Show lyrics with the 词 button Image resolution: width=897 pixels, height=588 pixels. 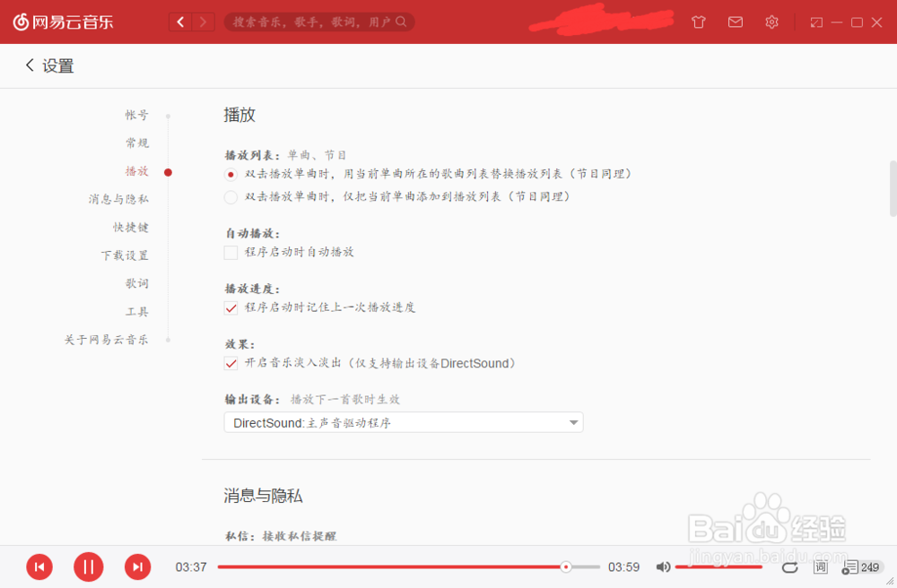click(821, 566)
